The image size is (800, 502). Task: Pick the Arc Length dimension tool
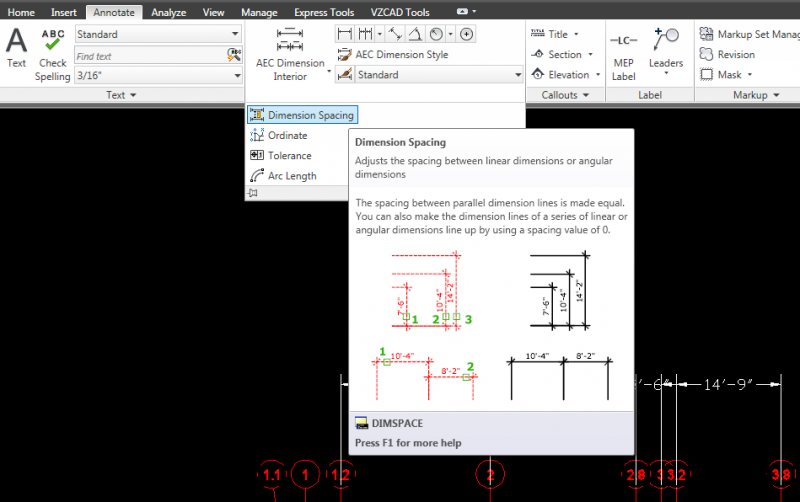291,176
